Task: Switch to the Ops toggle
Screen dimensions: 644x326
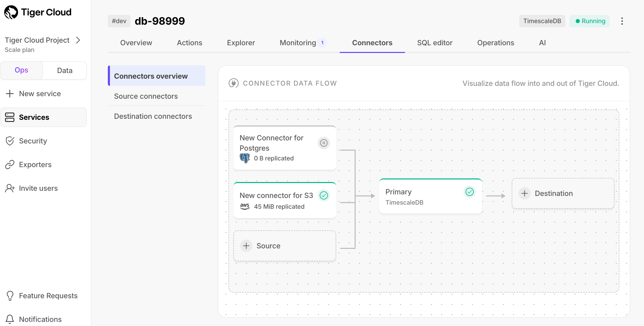Action: tap(22, 70)
